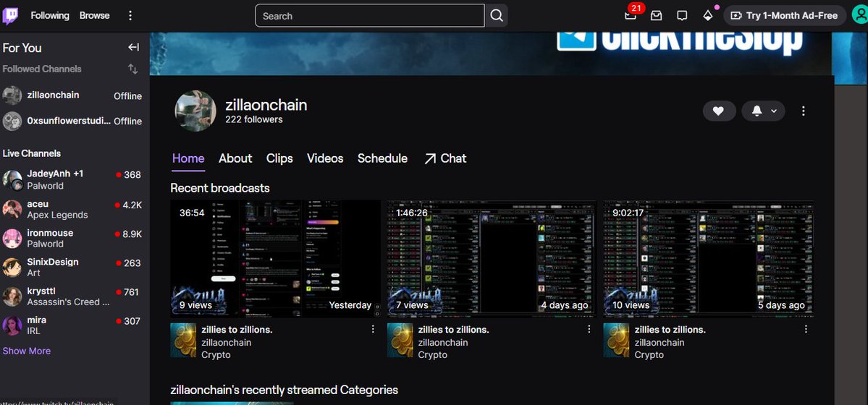Switch to the Videos tab
The image size is (868, 405).
point(325,158)
